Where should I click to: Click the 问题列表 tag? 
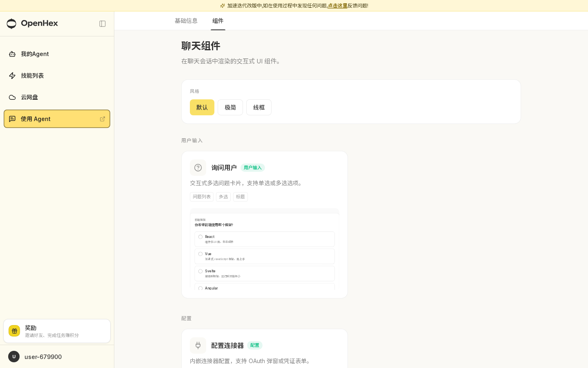(x=202, y=197)
